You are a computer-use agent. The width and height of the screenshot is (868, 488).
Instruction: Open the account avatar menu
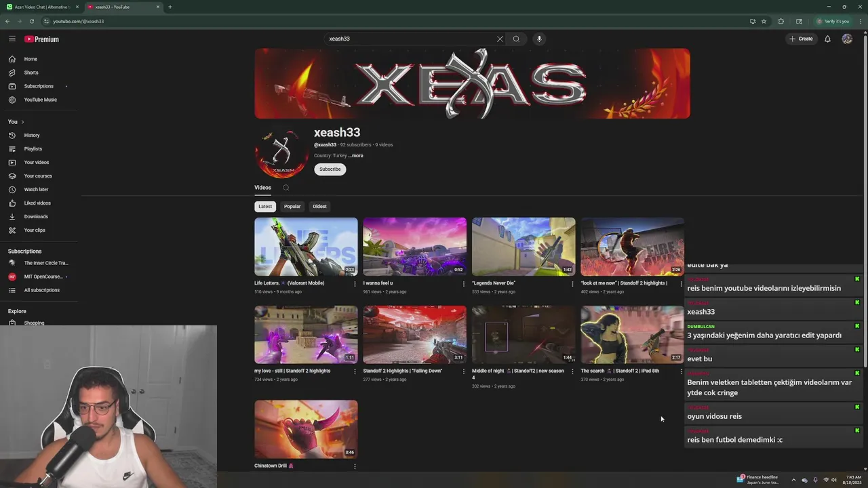pos(847,39)
